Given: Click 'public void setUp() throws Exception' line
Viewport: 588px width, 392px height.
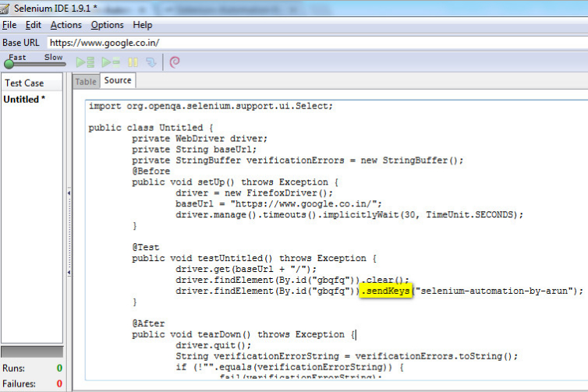Looking at the screenshot, I should click(235, 182).
